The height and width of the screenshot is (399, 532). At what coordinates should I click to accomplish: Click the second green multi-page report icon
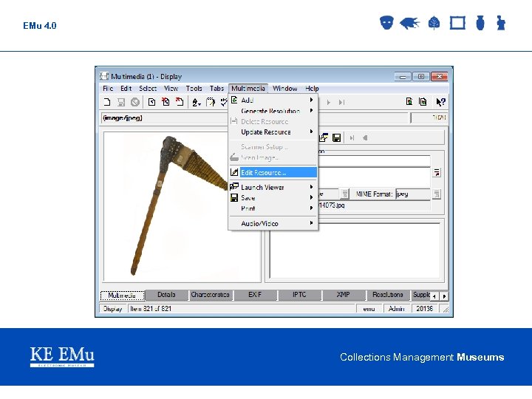(423, 101)
